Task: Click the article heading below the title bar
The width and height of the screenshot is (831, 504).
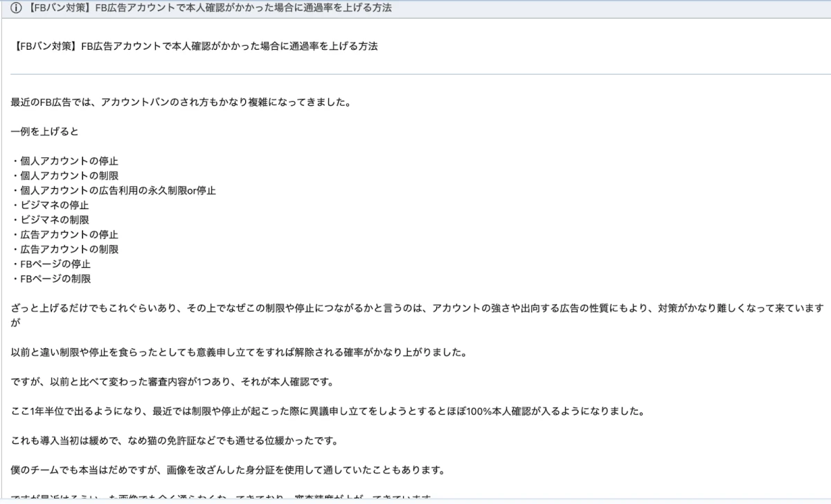Action: click(x=195, y=46)
